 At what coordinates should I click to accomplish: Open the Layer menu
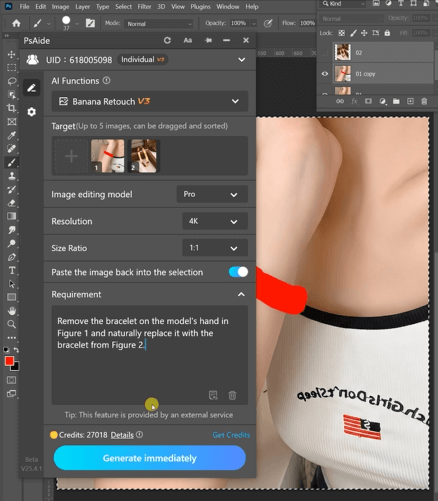click(82, 7)
